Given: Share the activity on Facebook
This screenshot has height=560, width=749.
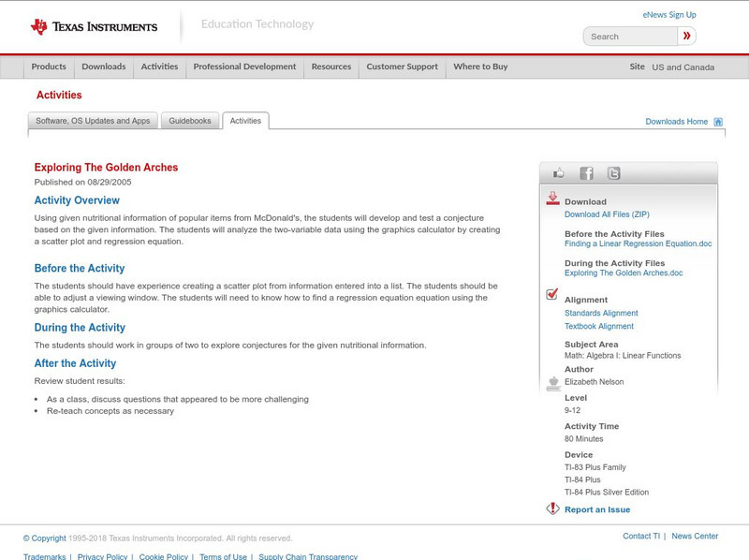Looking at the screenshot, I should pyautogui.click(x=586, y=173).
